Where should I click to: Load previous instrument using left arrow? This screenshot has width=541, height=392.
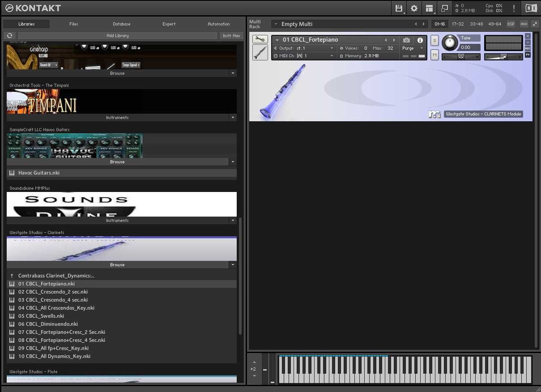click(x=386, y=40)
